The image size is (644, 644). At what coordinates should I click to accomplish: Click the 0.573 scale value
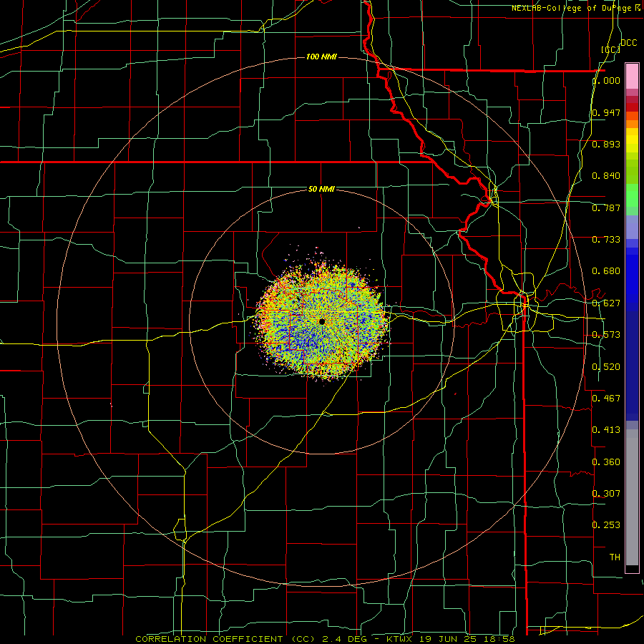point(606,335)
